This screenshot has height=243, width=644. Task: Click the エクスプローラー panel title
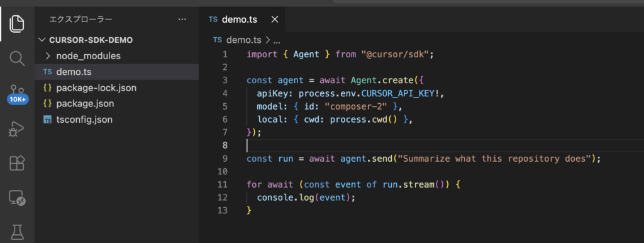click(x=80, y=20)
